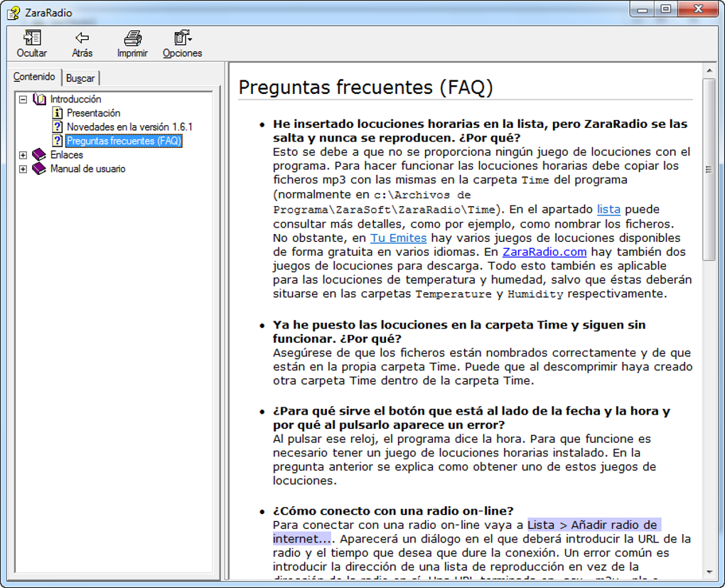The width and height of the screenshot is (725, 588).
Task: Click the Ocultar toolbar icon
Action: [x=32, y=38]
